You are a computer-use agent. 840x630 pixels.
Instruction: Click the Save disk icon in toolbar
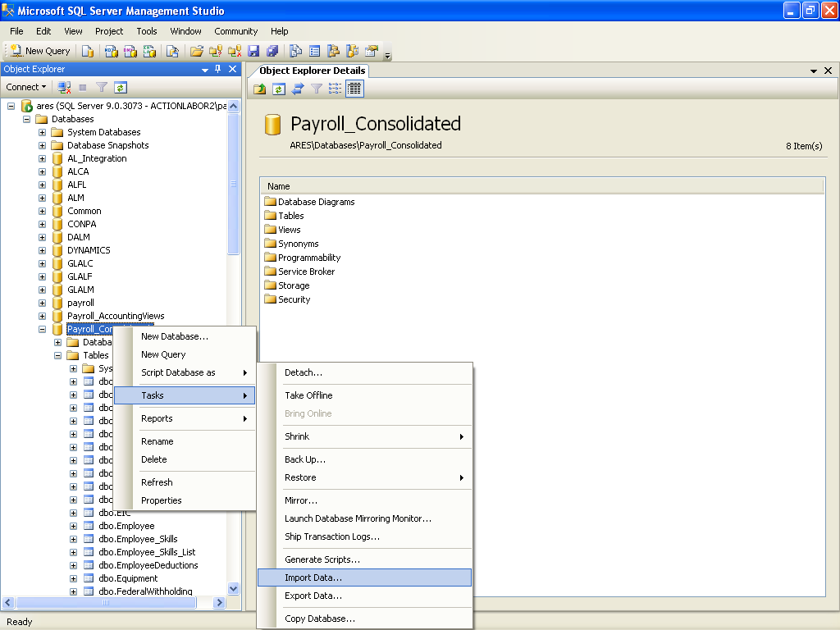pyautogui.click(x=253, y=51)
